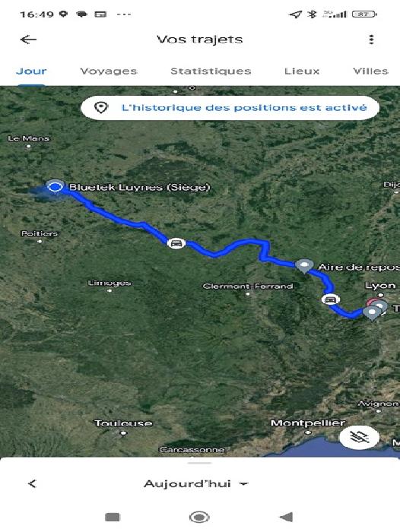
Task: Select the Aire de repos map pin
Action: [304, 266]
